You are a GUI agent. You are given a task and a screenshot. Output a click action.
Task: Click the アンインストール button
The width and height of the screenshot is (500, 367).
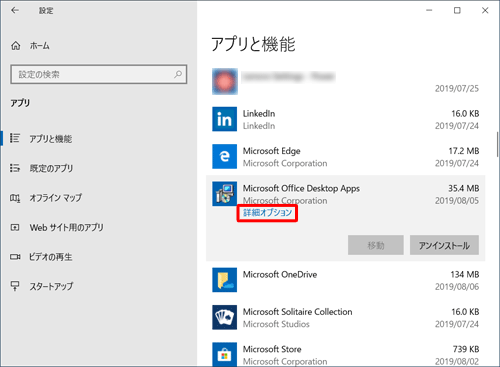[444, 245]
